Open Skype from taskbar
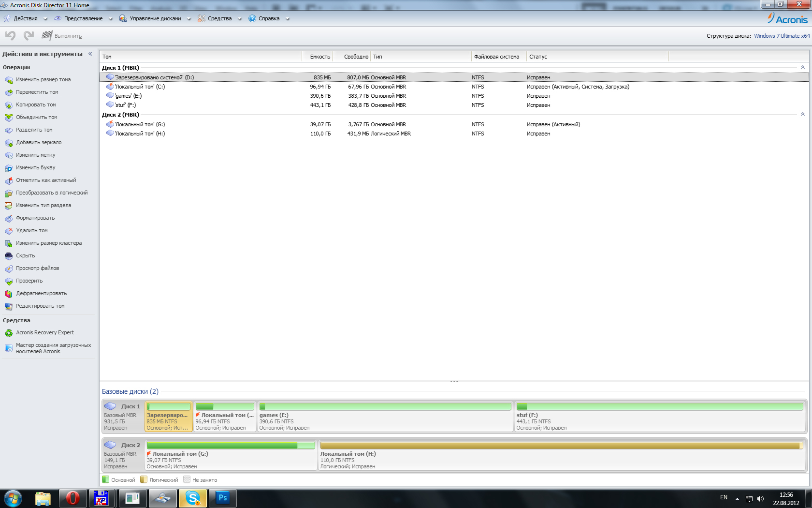 click(193, 498)
